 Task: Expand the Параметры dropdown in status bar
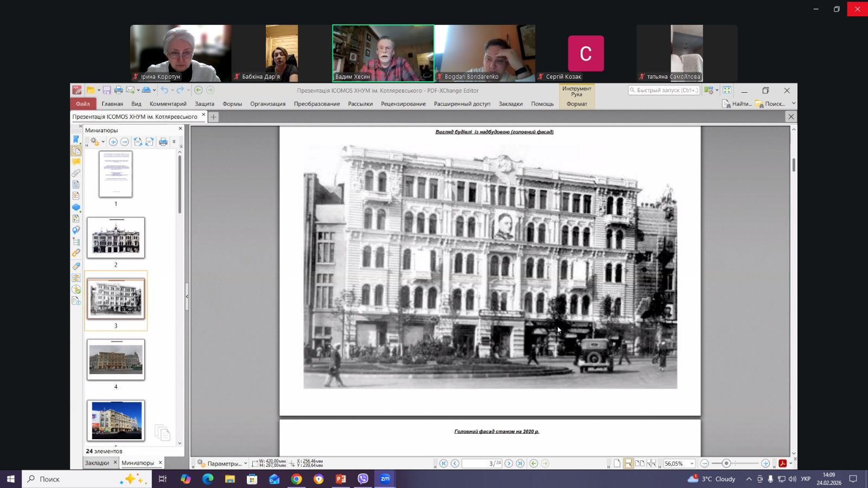(x=222, y=464)
